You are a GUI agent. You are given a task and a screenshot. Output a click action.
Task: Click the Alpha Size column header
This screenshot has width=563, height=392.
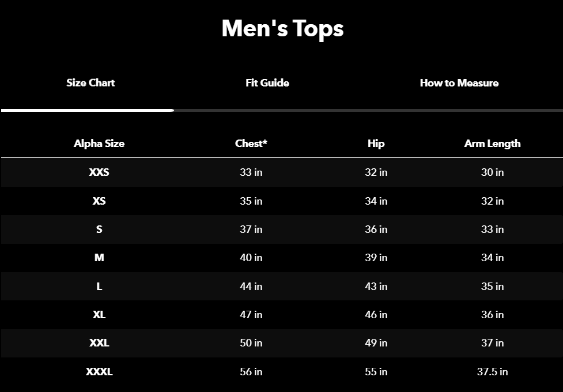tap(99, 144)
